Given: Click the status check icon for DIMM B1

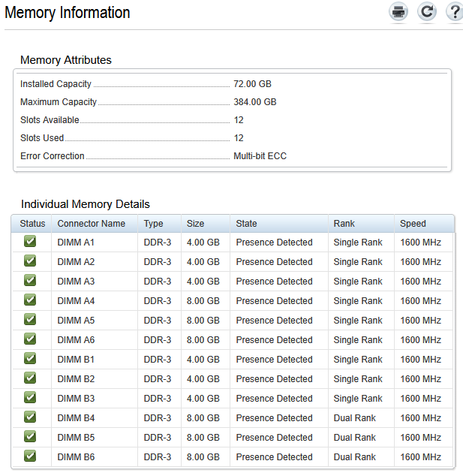Looking at the screenshot, I should 30,359.
